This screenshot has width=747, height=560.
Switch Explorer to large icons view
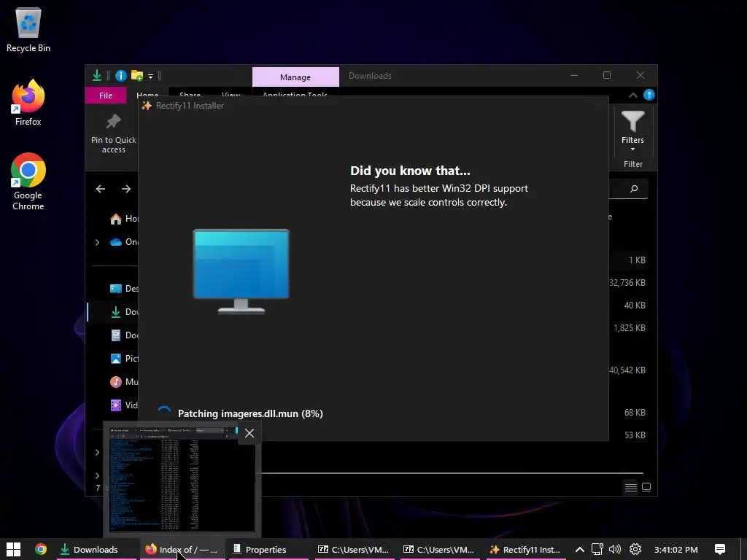(x=646, y=487)
